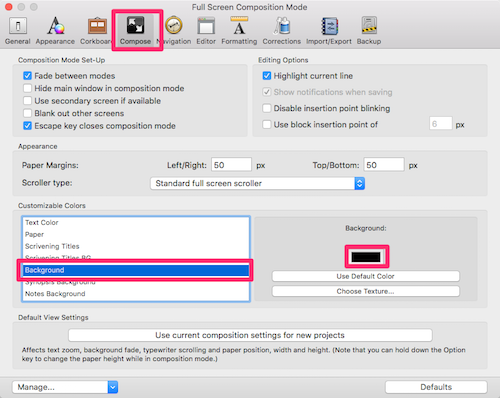Open the Editor preferences pane

(x=206, y=31)
